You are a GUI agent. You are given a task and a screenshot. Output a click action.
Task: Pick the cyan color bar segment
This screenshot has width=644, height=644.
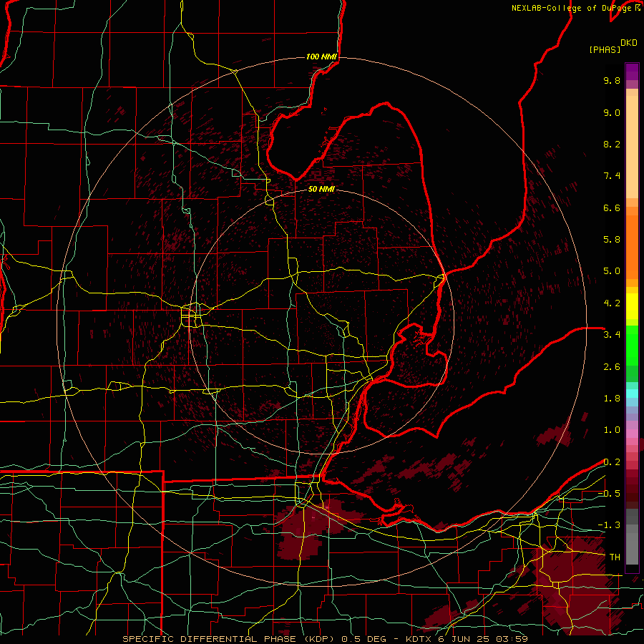tap(632, 394)
